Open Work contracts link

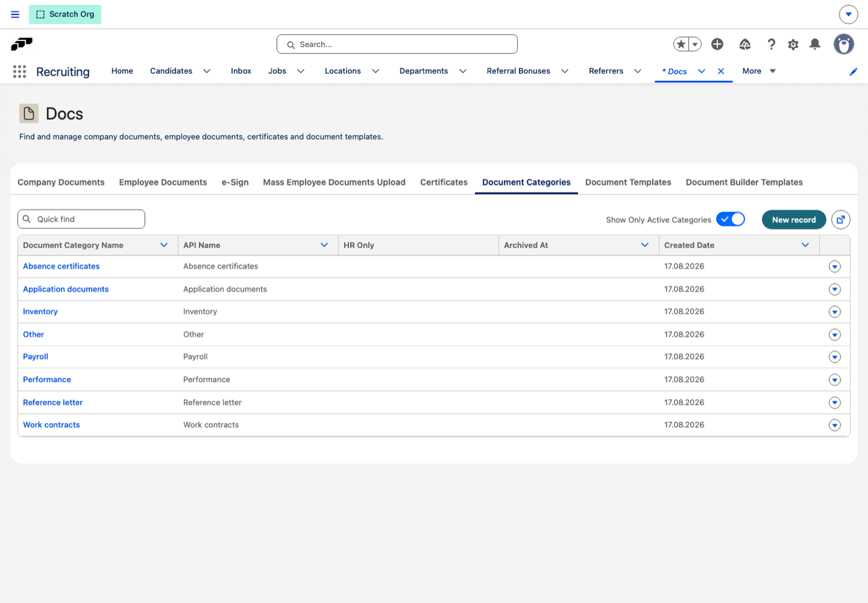click(x=51, y=425)
